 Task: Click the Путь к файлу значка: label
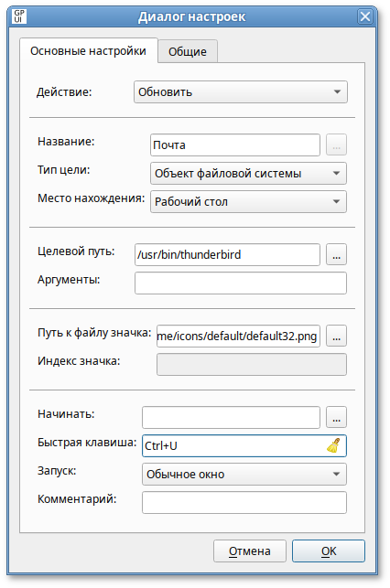[x=94, y=333]
